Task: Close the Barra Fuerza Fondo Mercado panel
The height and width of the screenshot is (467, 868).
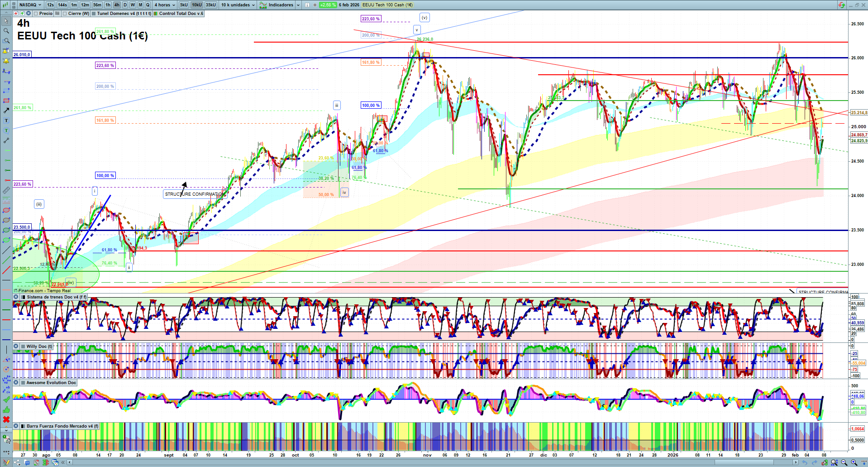Action: point(16,426)
